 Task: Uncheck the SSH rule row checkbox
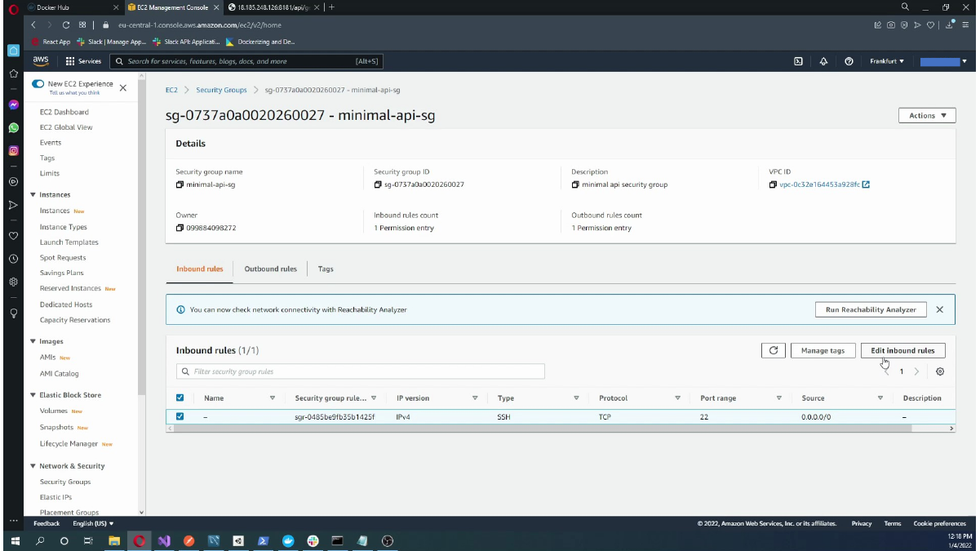coord(180,416)
